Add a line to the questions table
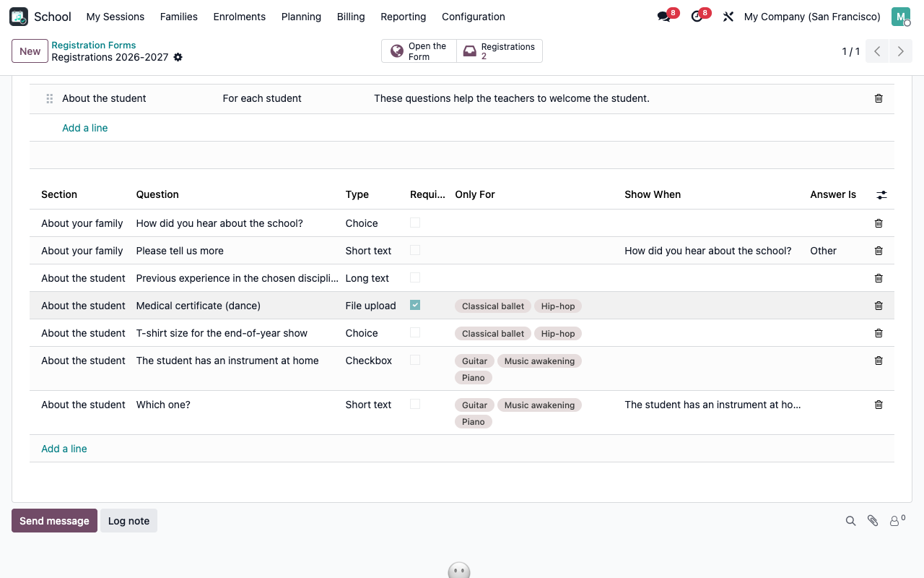This screenshot has width=924, height=578. tap(64, 449)
